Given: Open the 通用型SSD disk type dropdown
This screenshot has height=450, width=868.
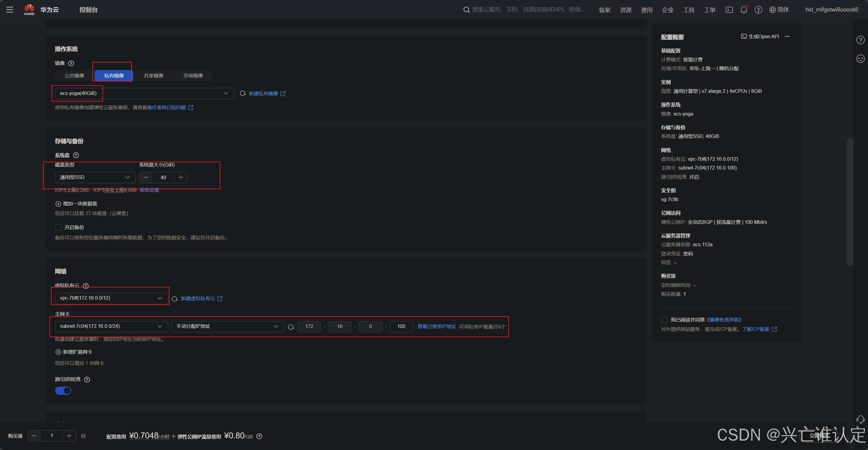Looking at the screenshot, I should point(95,177).
